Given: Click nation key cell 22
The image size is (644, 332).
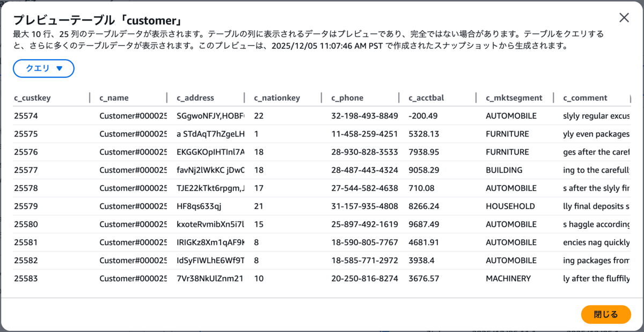Looking at the screenshot, I should point(259,116).
